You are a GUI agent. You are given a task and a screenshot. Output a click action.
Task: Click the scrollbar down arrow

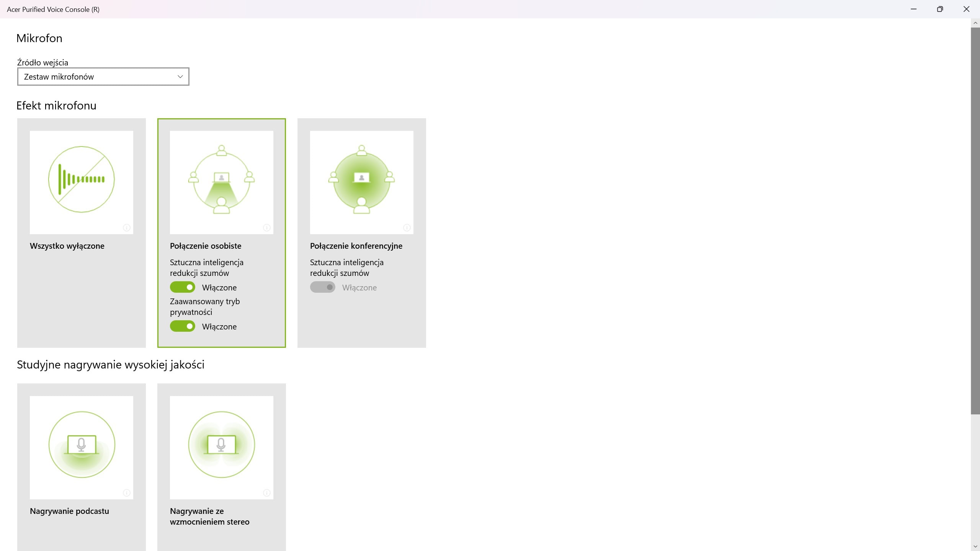975,547
